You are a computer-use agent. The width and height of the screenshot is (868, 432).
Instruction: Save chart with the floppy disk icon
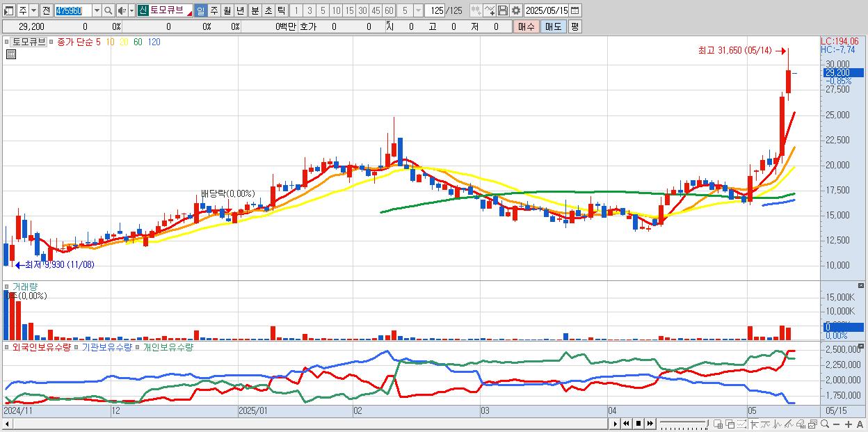503,10
